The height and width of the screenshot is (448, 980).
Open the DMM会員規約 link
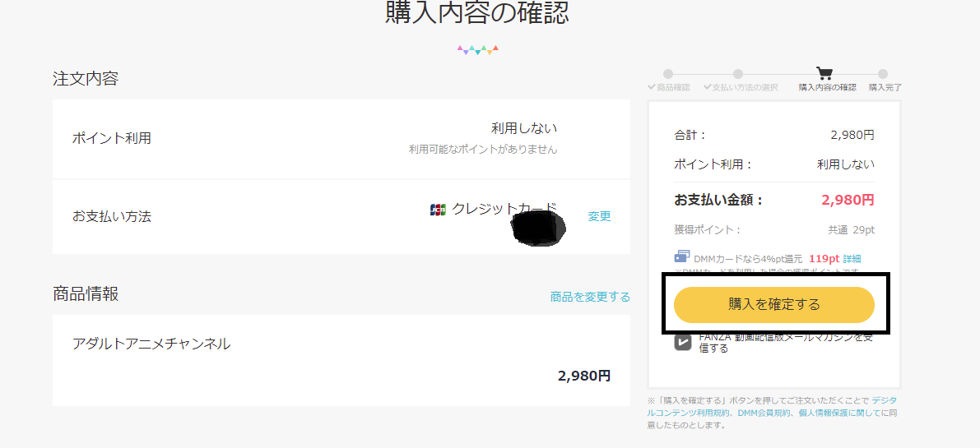coord(763,413)
